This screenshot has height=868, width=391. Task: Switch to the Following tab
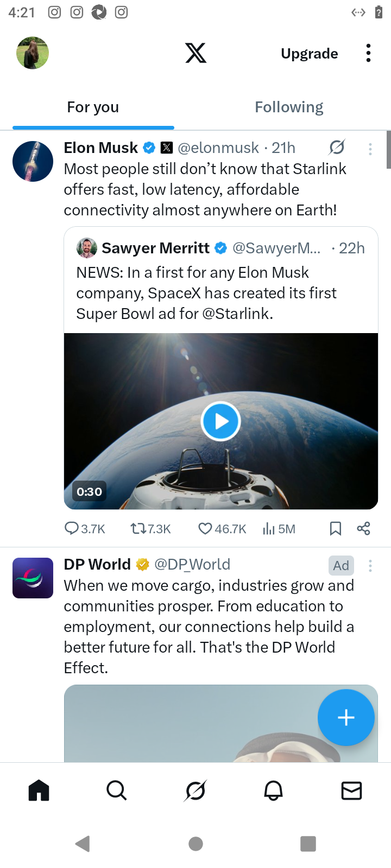tap(289, 107)
